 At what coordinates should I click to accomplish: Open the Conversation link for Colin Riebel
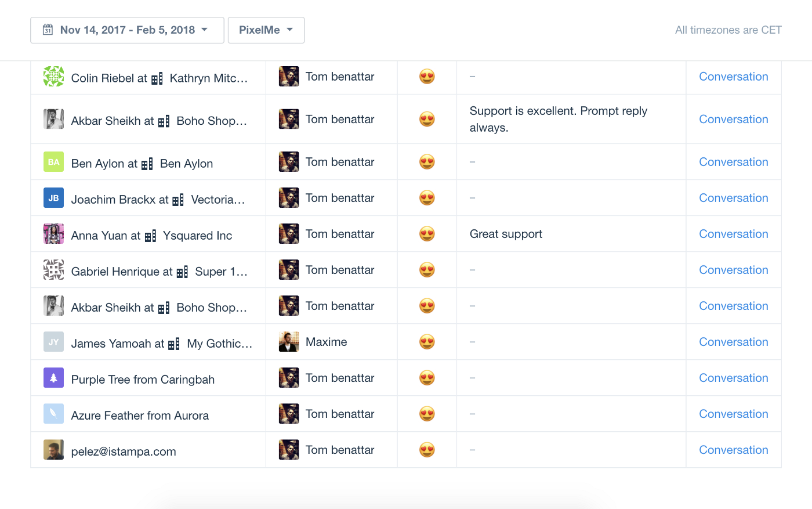(734, 77)
